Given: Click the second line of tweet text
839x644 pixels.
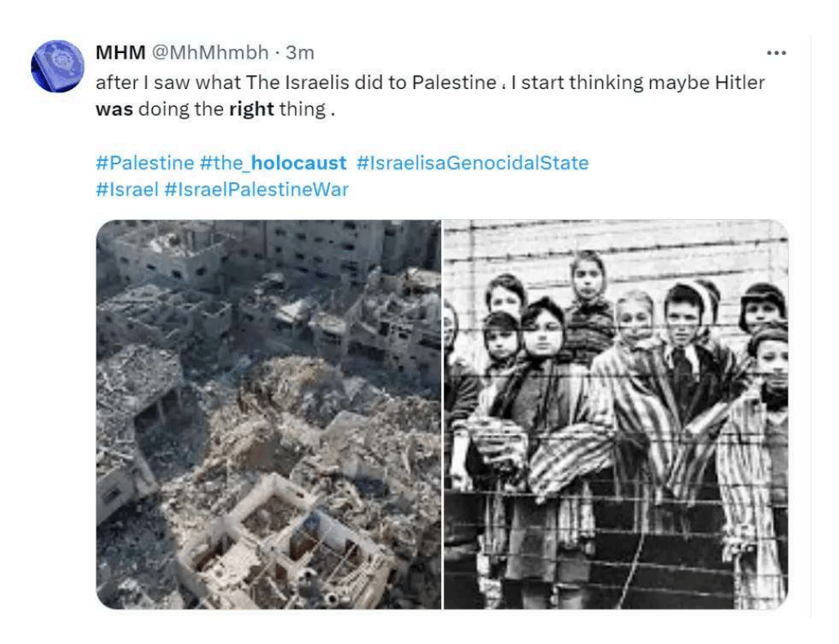Looking at the screenshot, I should click(x=215, y=110).
